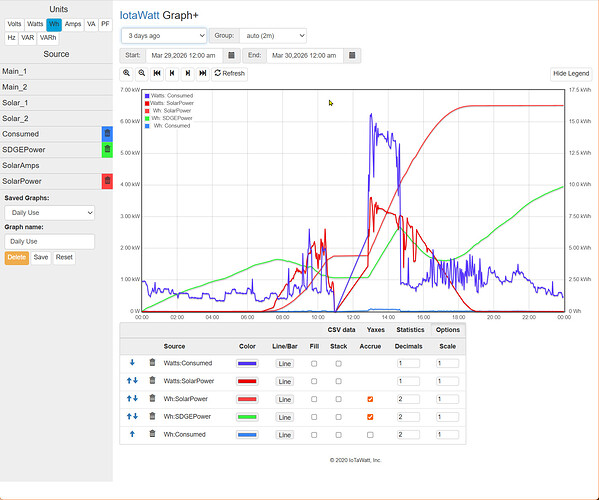599x500 pixels.
Task: Change Line/Bar type for Wh:SDGEPower
Action: click(x=285, y=417)
